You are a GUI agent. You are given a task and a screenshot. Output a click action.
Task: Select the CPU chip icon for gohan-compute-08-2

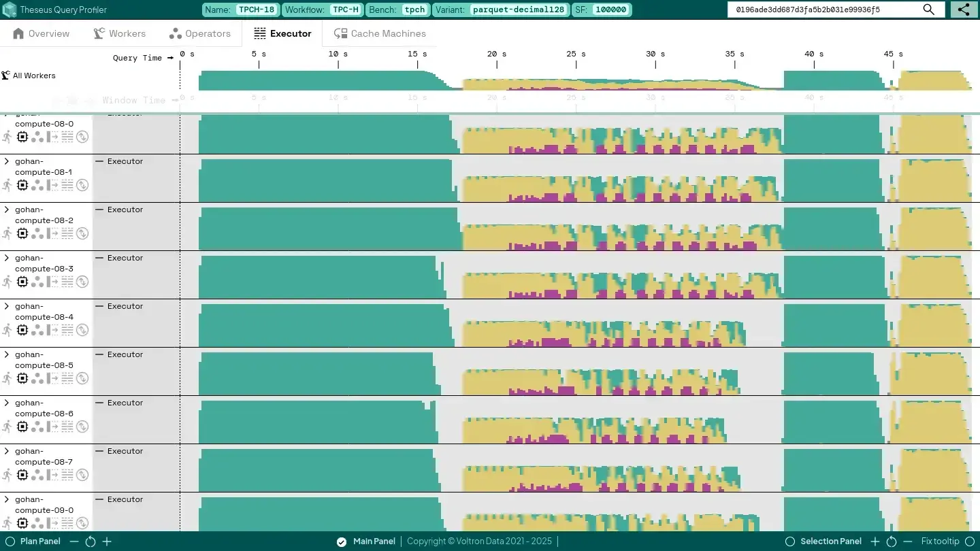point(22,233)
